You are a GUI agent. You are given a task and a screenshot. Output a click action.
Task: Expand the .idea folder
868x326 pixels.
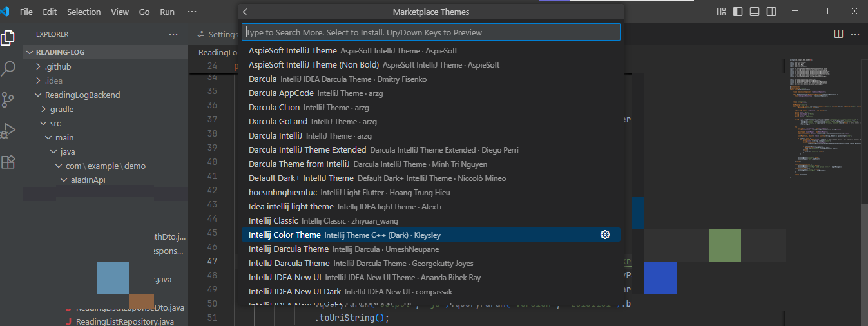(105, 81)
